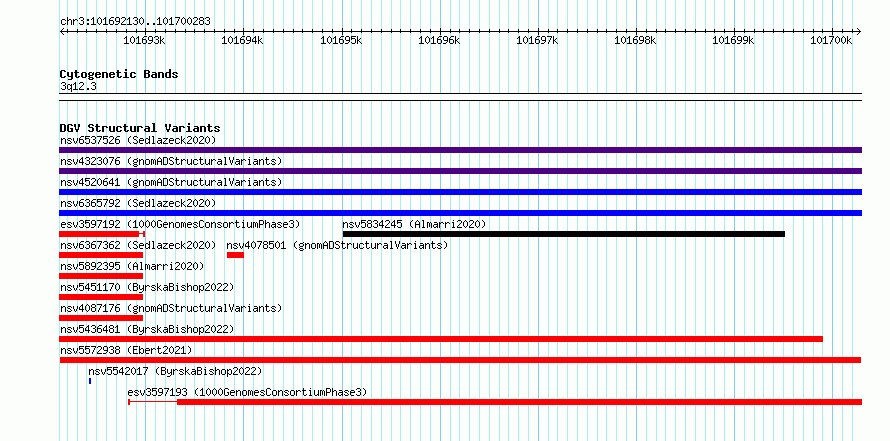Click the nsv4520641 (gnomADStructuralVariants) label

pyautogui.click(x=171, y=182)
